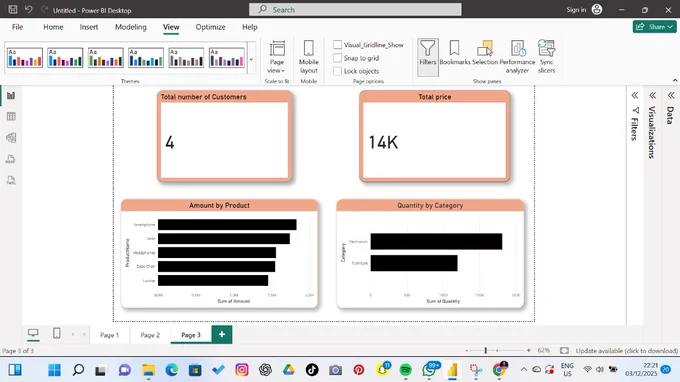Select Amount by Product chart title
The width and height of the screenshot is (680, 382).
click(219, 205)
